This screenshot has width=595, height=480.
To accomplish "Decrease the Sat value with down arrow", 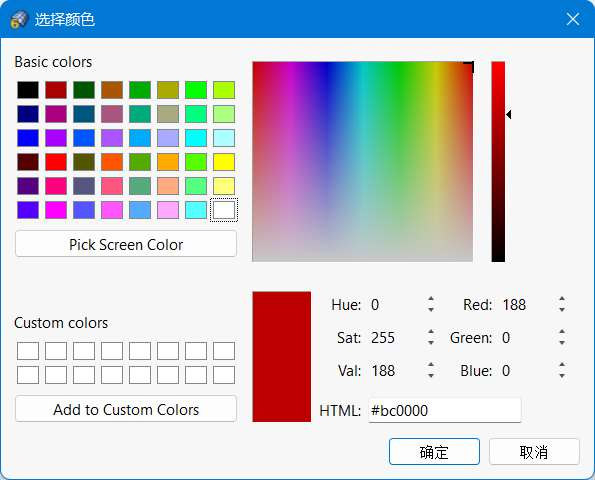I will pyautogui.click(x=431, y=343).
